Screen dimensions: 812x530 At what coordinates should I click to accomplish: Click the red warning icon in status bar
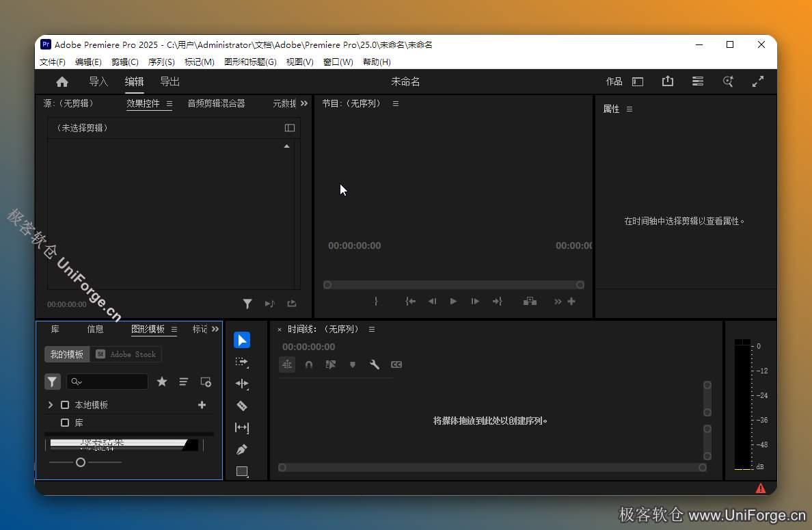[x=760, y=488]
